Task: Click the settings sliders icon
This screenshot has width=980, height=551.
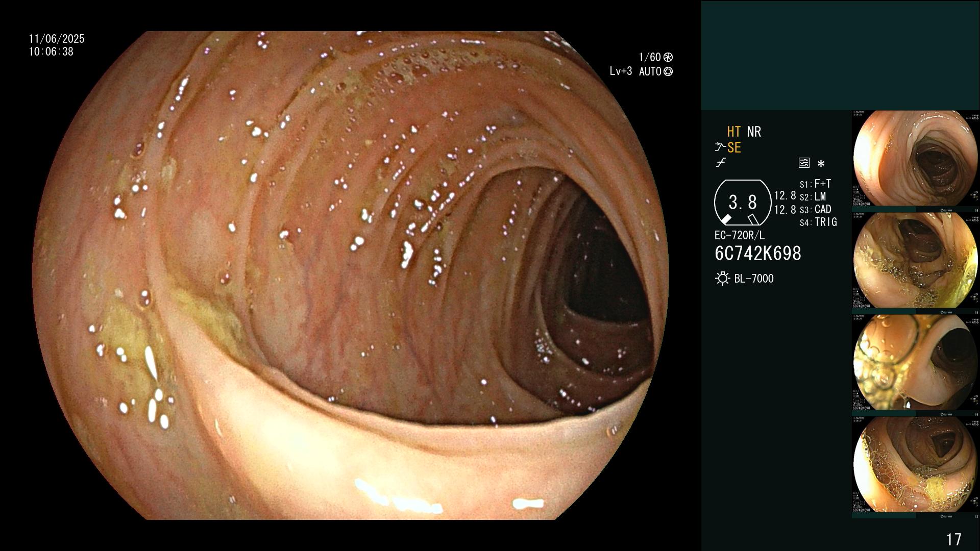Action: [x=804, y=163]
